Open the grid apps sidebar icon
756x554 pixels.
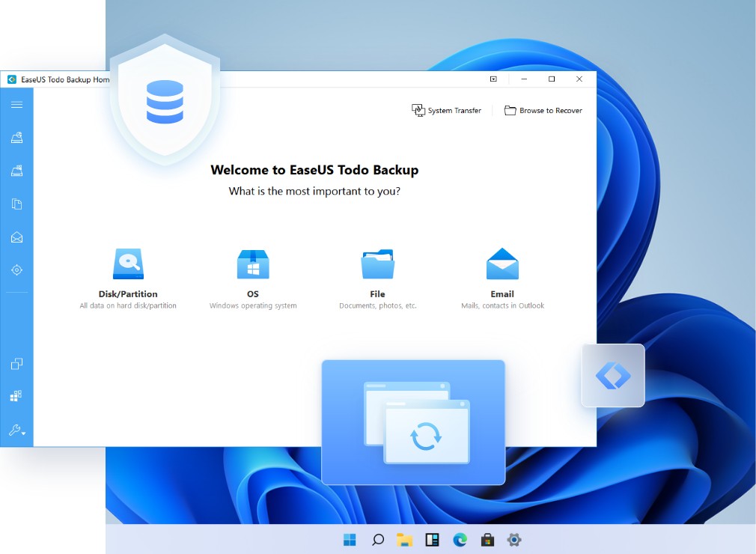pos(16,396)
